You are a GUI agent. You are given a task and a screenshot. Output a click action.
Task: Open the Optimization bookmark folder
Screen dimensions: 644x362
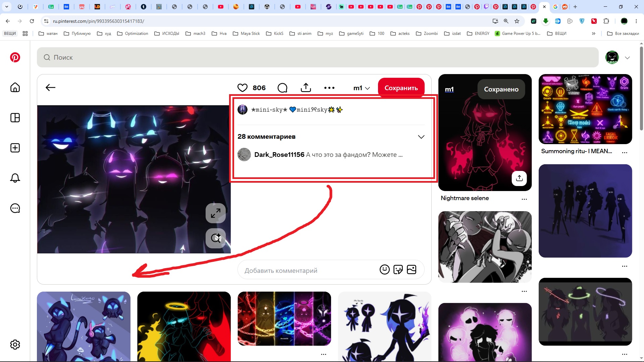[132, 34]
